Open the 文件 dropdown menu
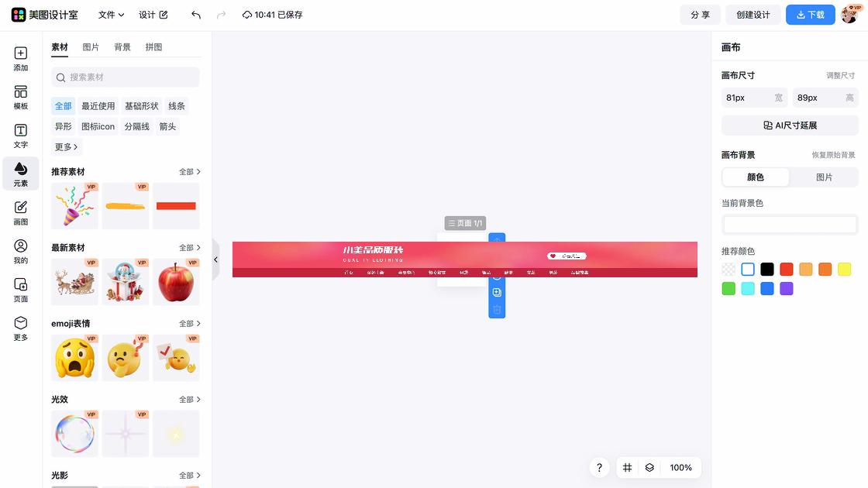868x488 pixels. coord(111,15)
